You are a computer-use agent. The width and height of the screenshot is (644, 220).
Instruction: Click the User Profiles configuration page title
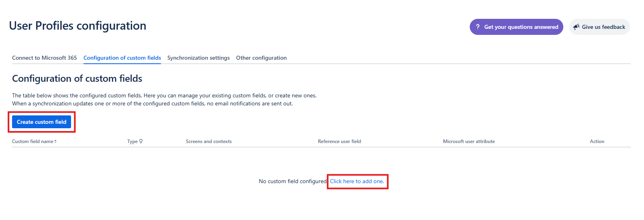77,26
